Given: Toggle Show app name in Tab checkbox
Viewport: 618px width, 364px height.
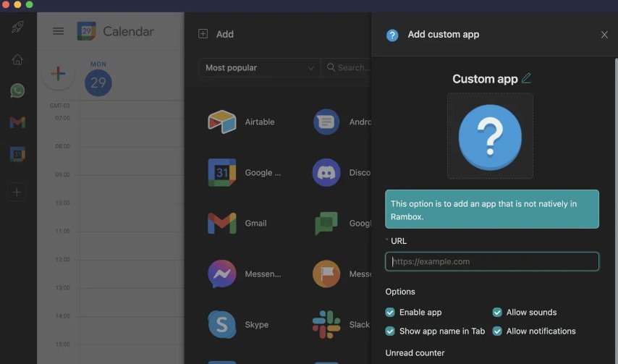Looking at the screenshot, I should 390,331.
